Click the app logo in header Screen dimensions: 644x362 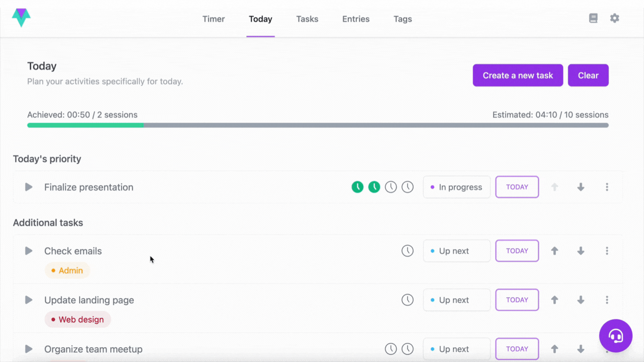pos(21,18)
